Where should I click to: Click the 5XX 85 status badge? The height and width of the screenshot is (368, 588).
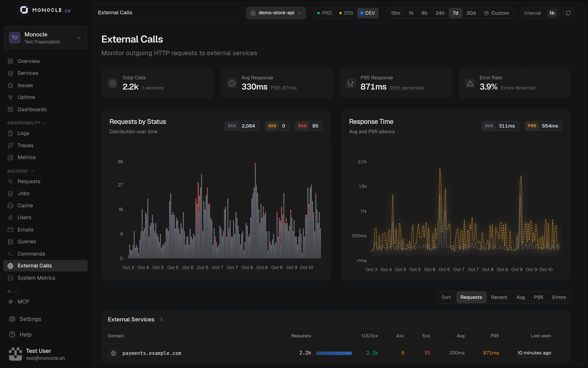pos(308,126)
